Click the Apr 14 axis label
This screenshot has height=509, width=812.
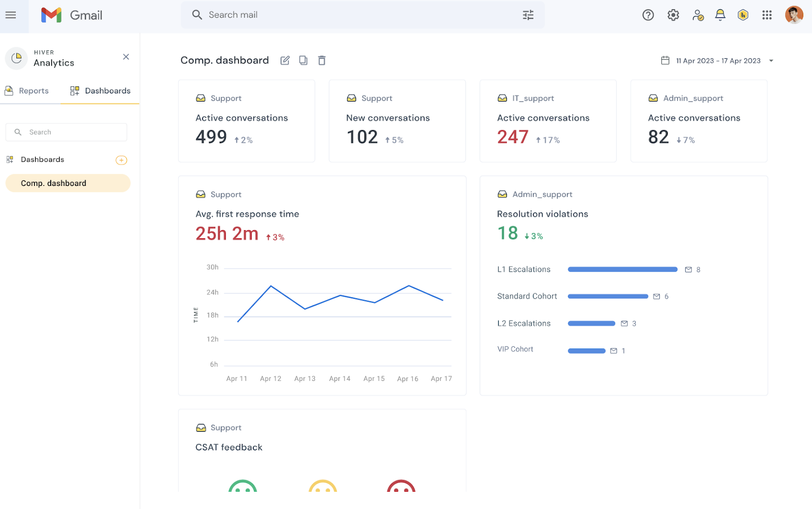click(340, 379)
